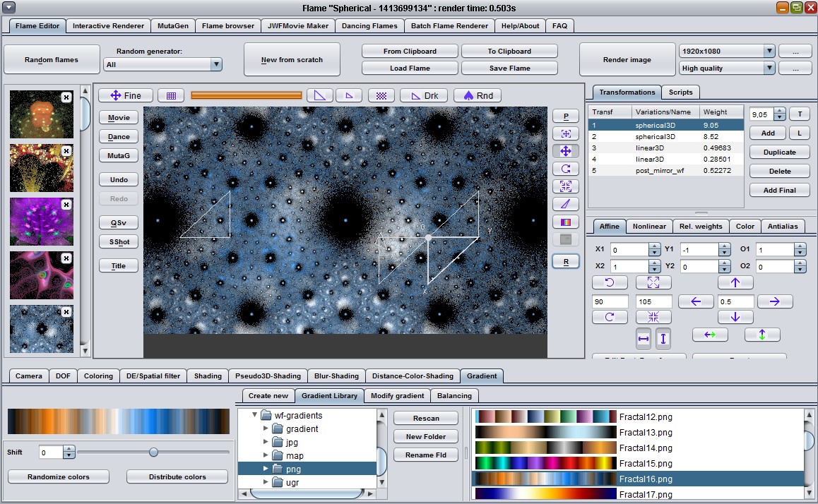Image resolution: width=818 pixels, height=504 pixels.
Task: Flip the triangle horizontally with green-blue arrow
Action: tap(711, 335)
